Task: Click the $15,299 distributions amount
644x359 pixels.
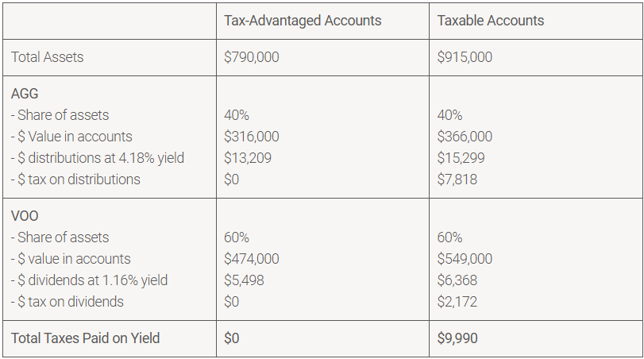Action: [x=461, y=158]
